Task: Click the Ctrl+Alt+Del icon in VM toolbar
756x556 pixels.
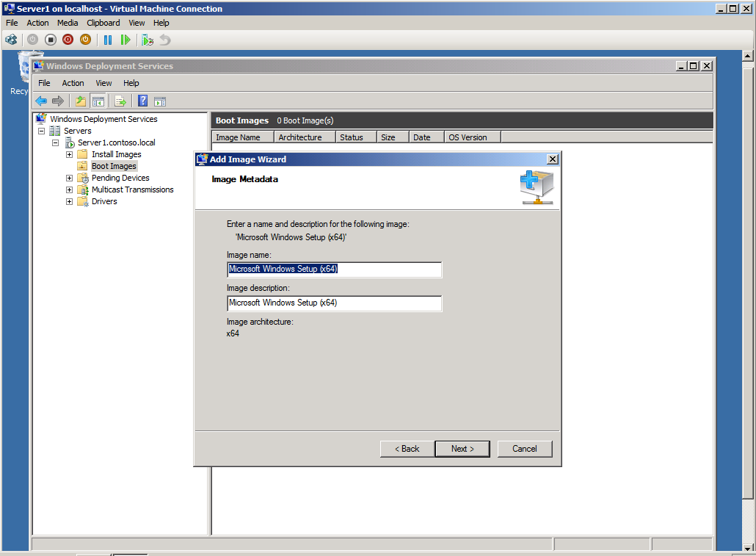Action: pyautogui.click(x=11, y=40)
